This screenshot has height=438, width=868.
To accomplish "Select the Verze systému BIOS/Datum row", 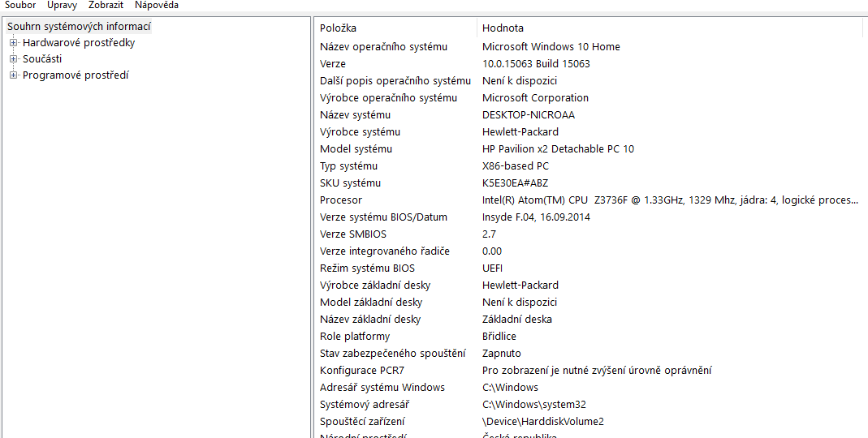I will tap(383, 217).
